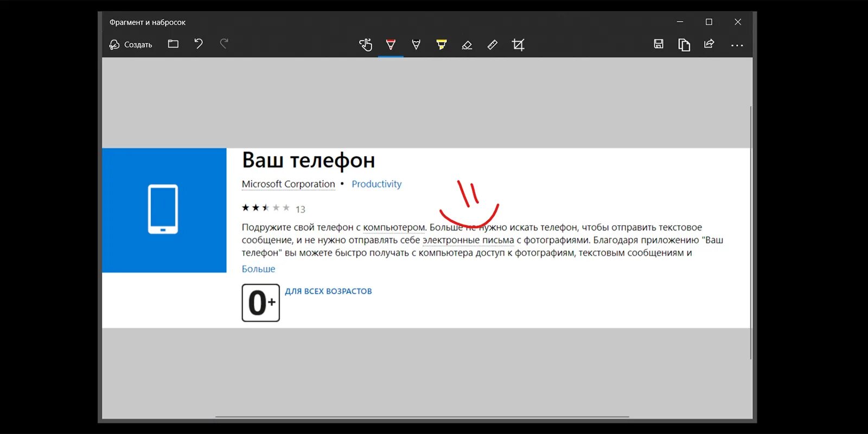Click the Productivity category link
The width and height of the screenshot is (868, 434).
tap(376, 184)
